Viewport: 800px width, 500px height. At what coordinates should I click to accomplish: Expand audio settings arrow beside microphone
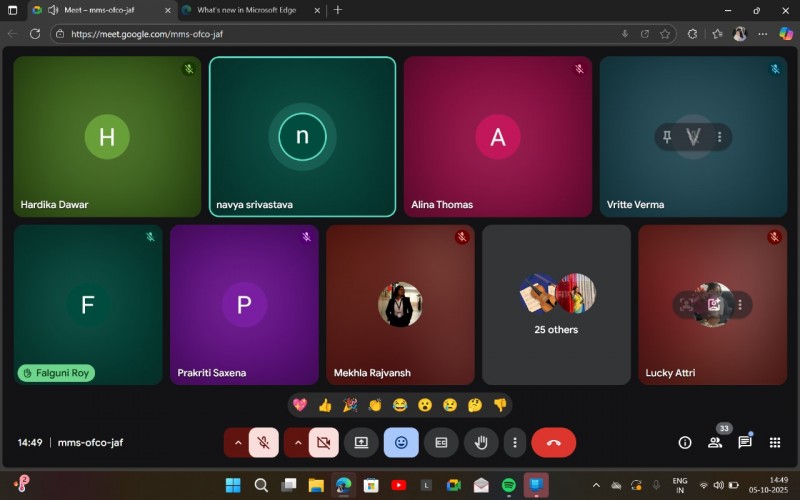237,442
